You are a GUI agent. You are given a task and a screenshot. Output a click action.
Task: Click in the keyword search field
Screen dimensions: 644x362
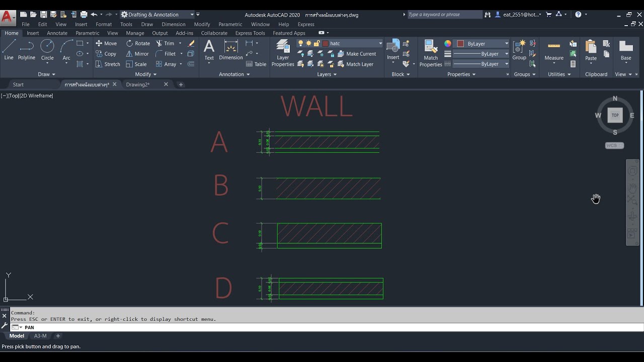[x=445, y=15]
